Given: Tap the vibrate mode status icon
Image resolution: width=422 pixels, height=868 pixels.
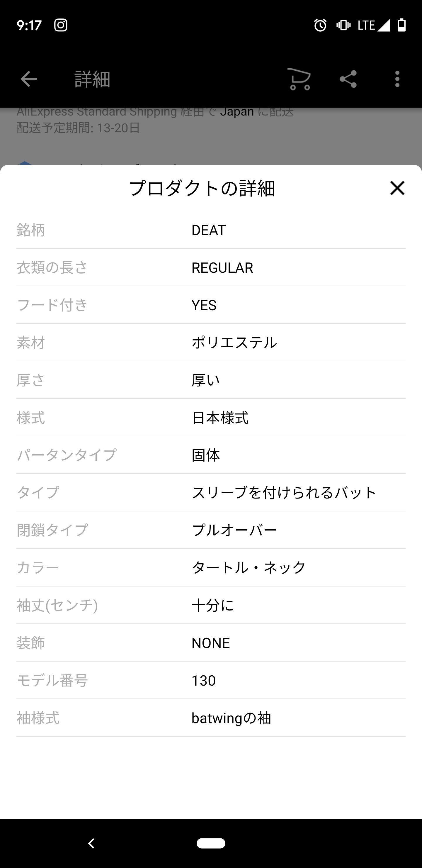Looking at the screenshot, I should coord(343,25).
